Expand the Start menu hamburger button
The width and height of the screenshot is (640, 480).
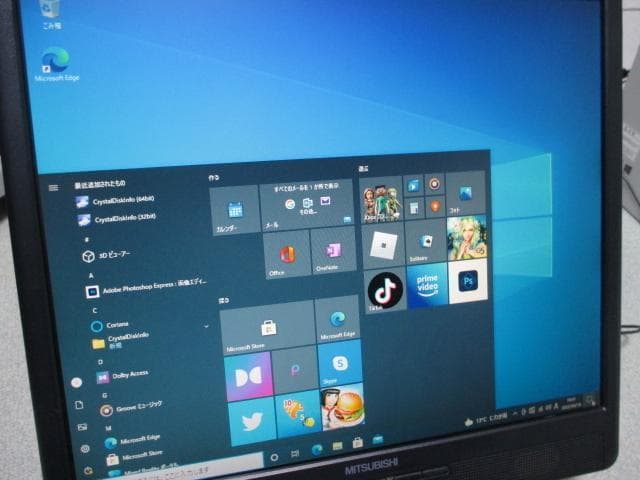point(53,188)
